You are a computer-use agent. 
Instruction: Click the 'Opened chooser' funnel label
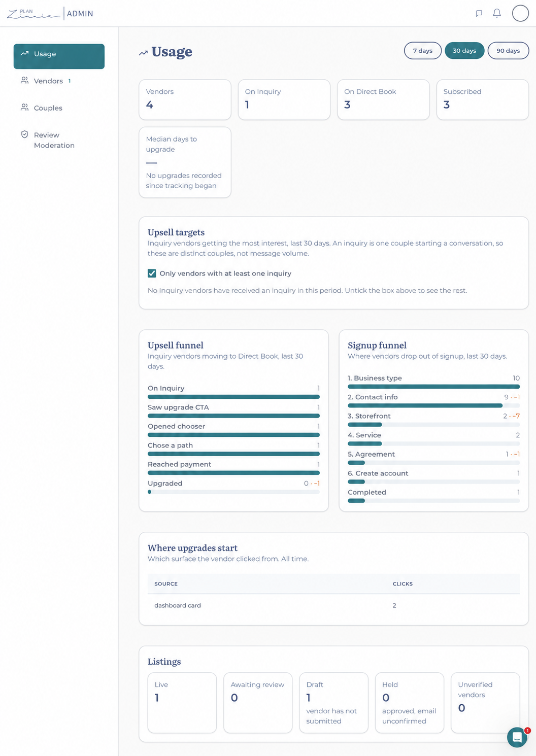176,426
